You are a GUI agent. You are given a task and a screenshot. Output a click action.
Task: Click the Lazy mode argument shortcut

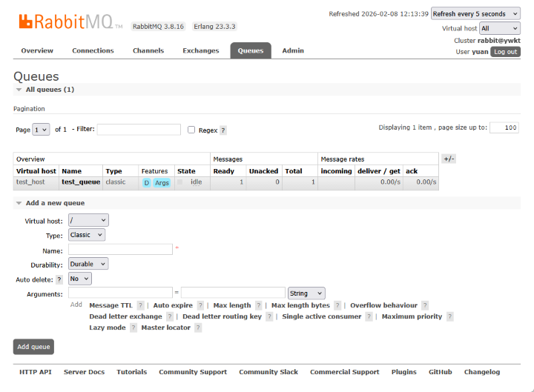coord(108,328)
